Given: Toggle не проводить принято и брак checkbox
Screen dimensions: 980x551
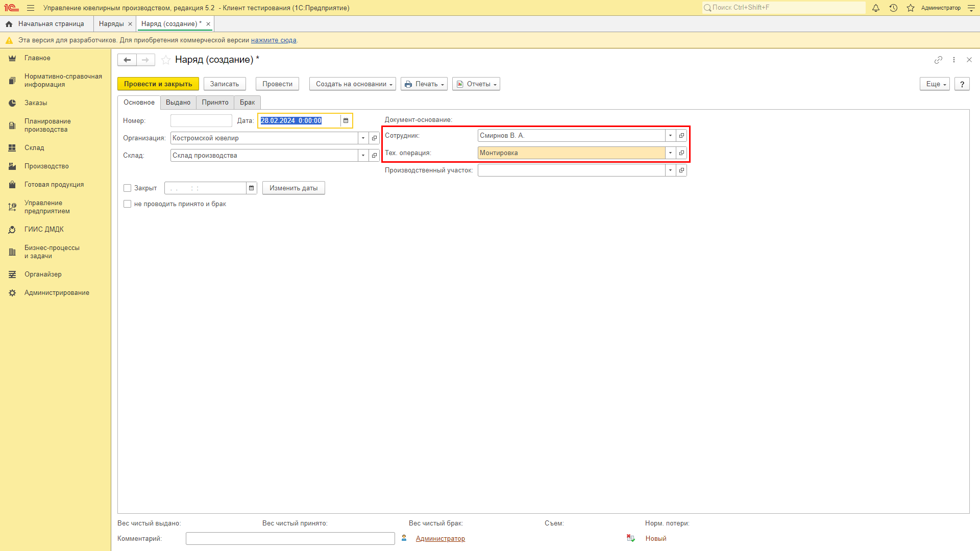Looking at the screenshot, I should 128,204.
